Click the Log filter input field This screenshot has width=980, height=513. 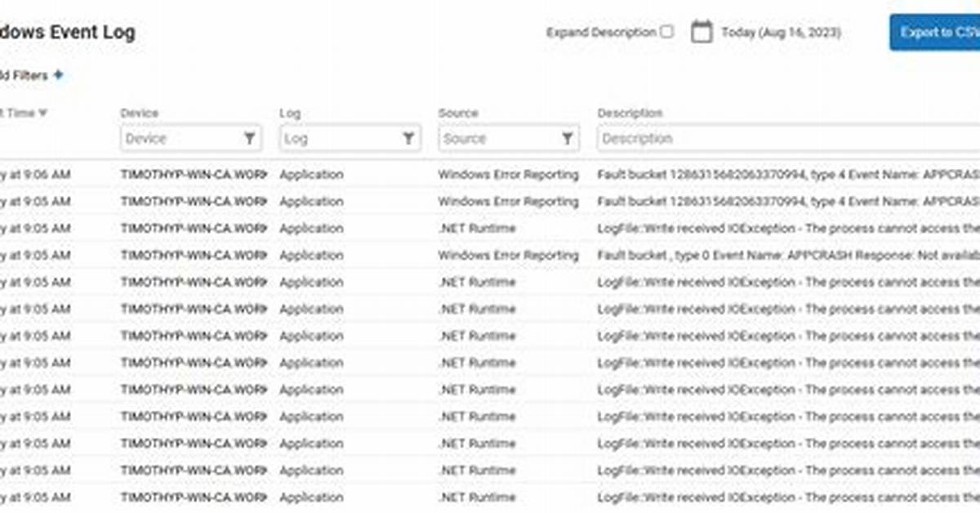[350, 138]
